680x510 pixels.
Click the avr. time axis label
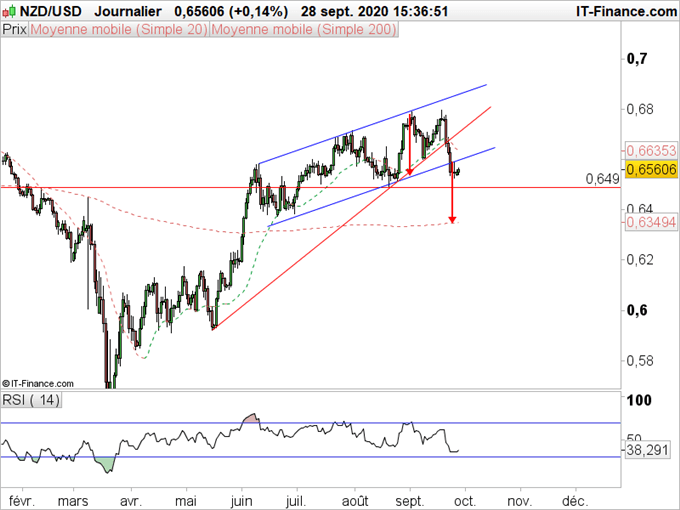tap(131, 501)
